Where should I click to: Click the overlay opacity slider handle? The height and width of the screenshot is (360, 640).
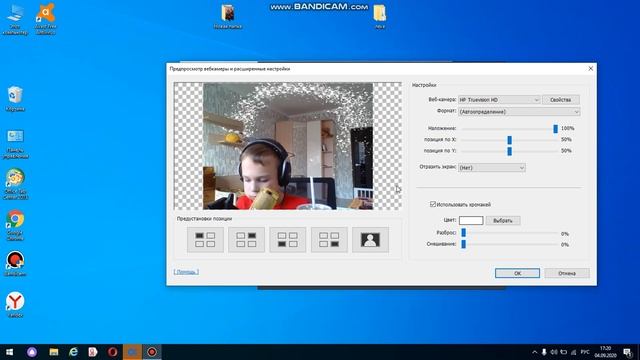(x=555, y=129)
